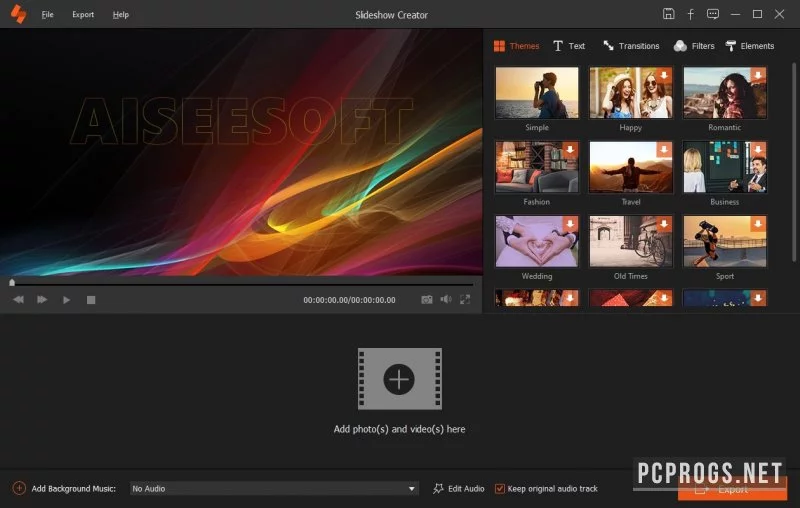The width and height of the screenshot is (800, 508).
Task: Download the Wedding theme via its arrow icon
Action: click(x=570, y=224)
